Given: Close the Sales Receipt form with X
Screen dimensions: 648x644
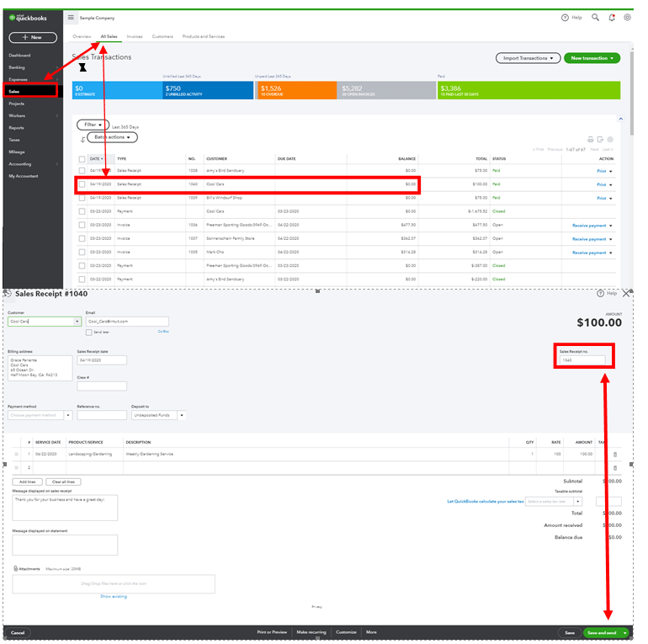Looking at the screenshot, I should tap(626, 294).
